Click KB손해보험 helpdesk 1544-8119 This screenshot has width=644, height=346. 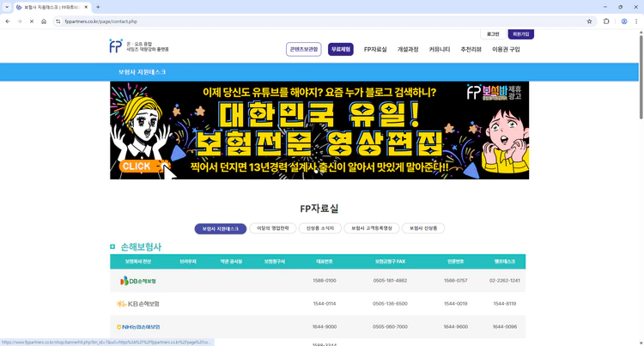[504, 304]
